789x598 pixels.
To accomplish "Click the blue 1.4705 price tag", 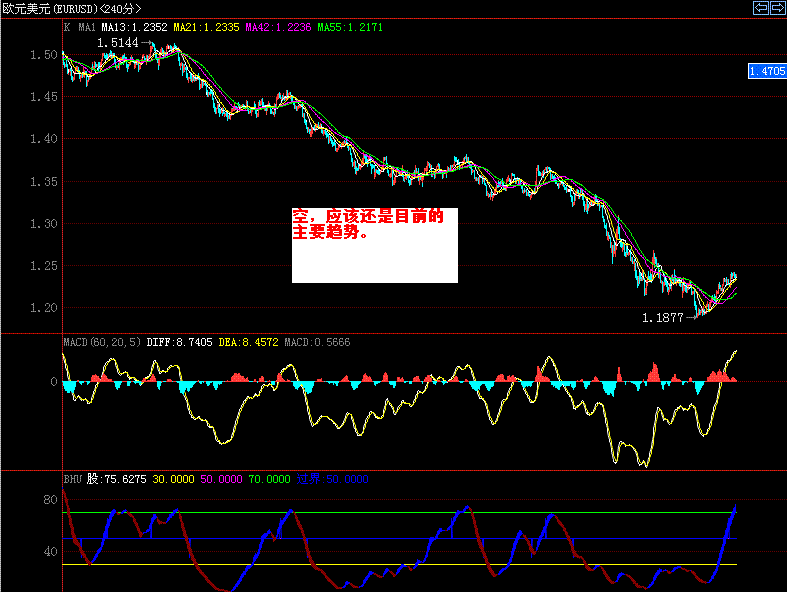I will [x=767, y=71].
